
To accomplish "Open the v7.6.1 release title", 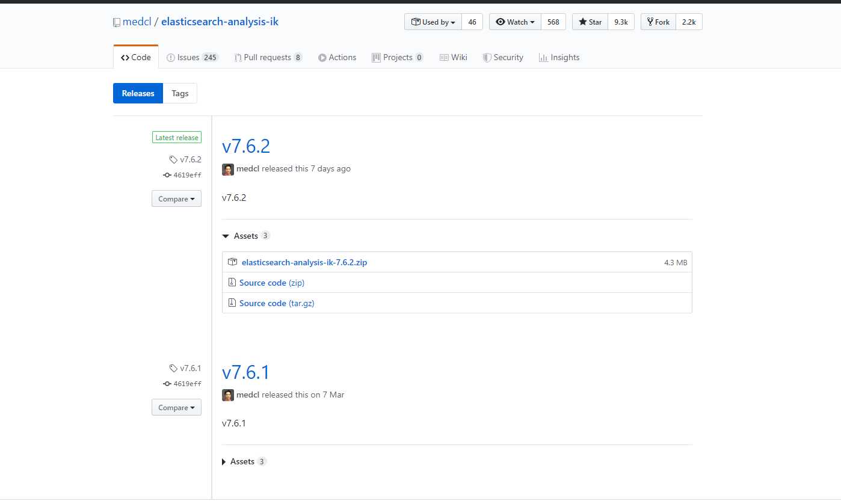I will (245, 372).
